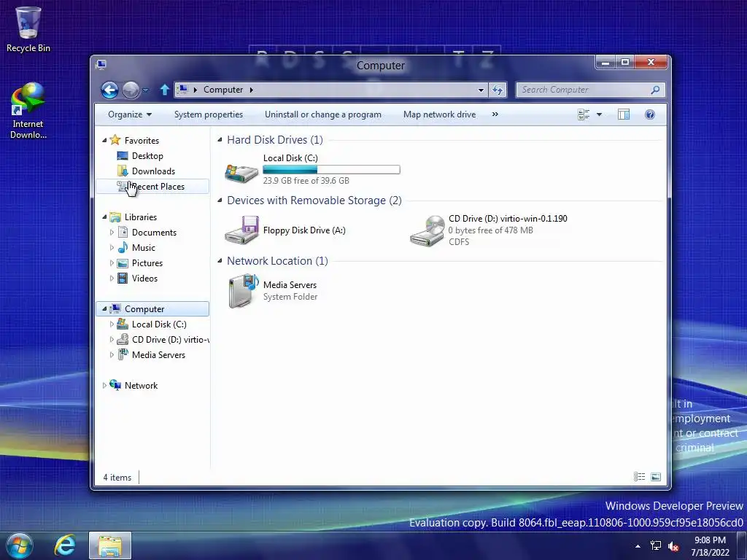
Task: Select Favorites in navigation pane
Action: 142,141
